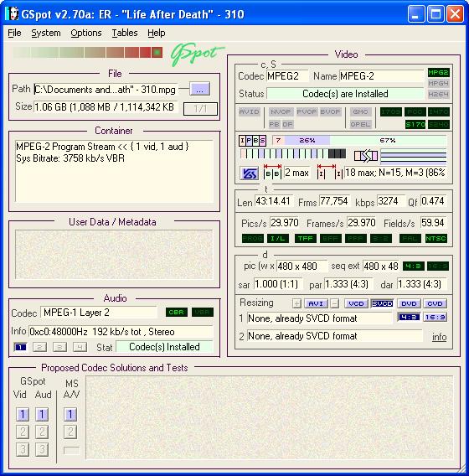Run MS A/V test 1

[70, 414]
